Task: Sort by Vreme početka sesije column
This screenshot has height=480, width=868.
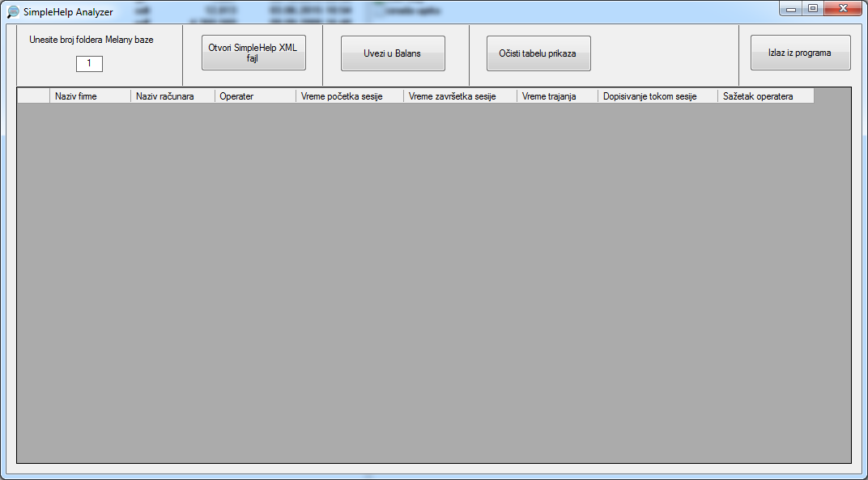Action: tap(349, 96)
